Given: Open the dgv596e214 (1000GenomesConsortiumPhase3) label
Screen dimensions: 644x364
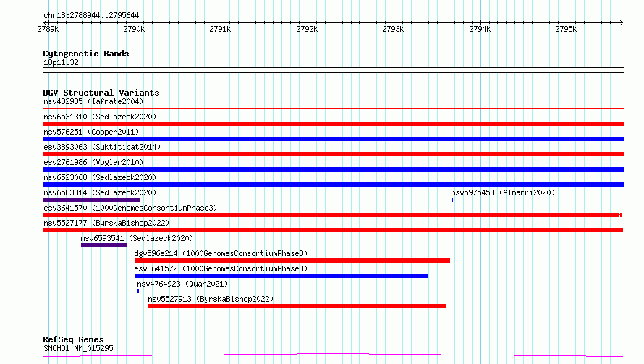Looking at the screenshot, I should [x=221, y=253].
